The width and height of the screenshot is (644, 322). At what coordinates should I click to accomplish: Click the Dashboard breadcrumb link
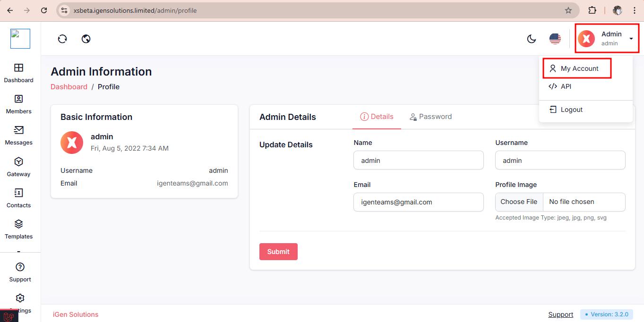69,87
